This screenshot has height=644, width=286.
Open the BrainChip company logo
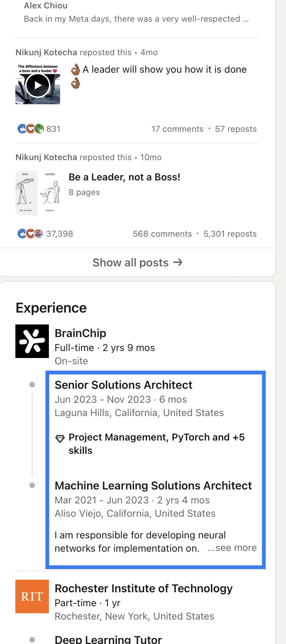point(32,341)
